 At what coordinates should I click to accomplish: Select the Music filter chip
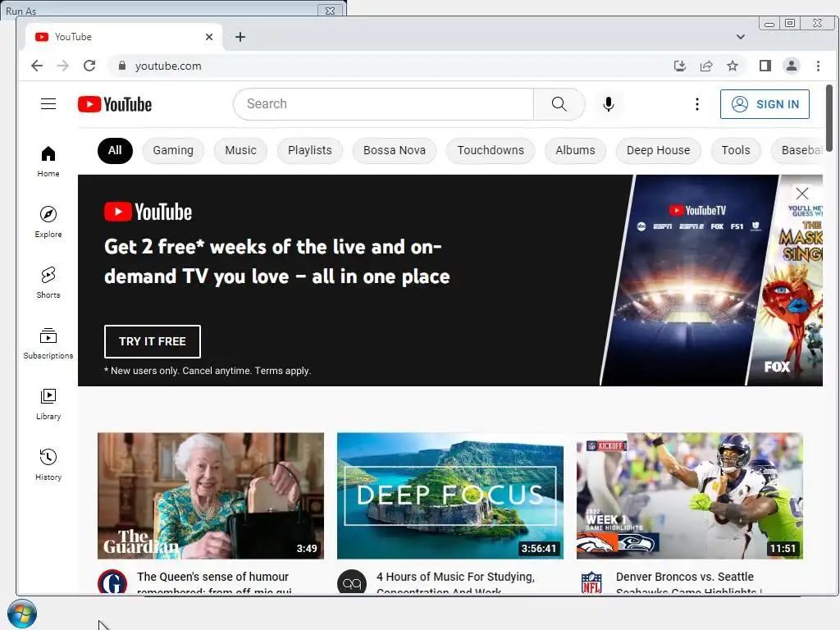coord(240,151)
